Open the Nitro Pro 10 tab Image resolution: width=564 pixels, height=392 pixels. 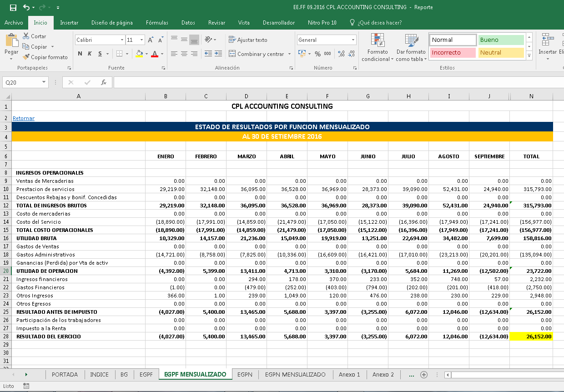click(x=321, y=23)
